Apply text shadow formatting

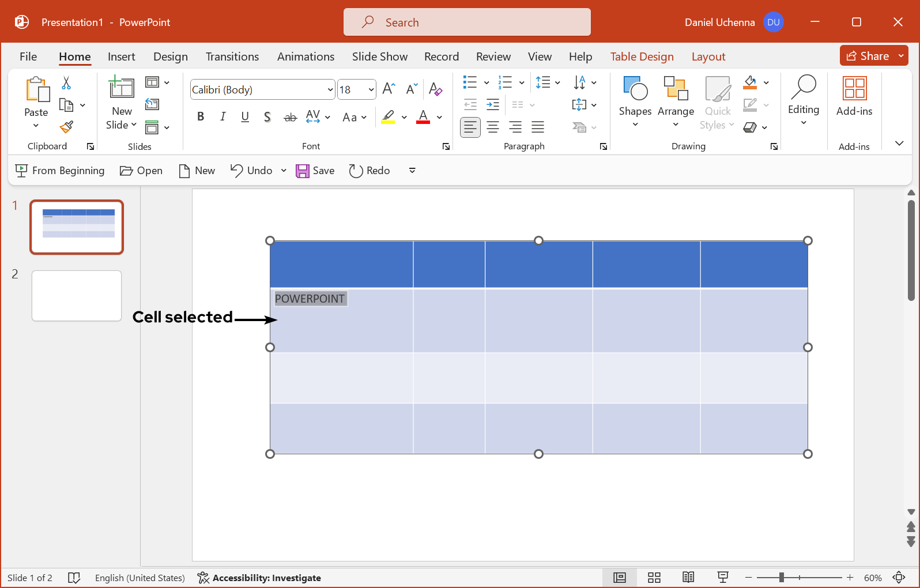point(267,117)
